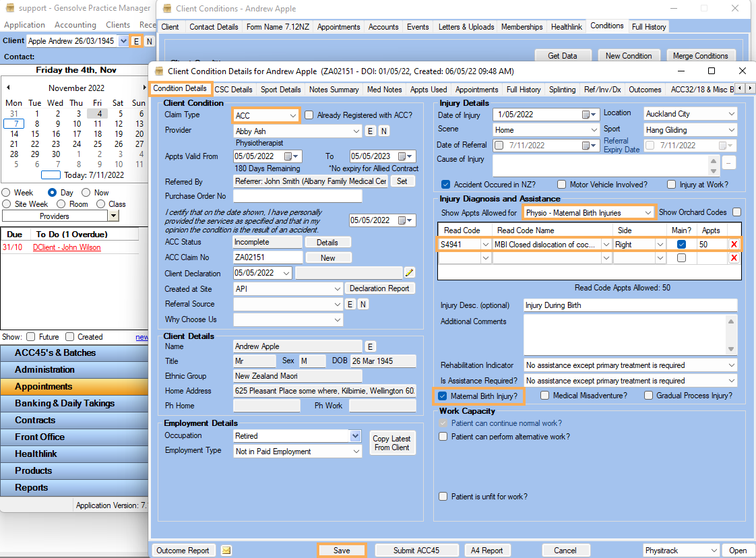Click the envelope icon beside Outcome Report

[226, 551]
